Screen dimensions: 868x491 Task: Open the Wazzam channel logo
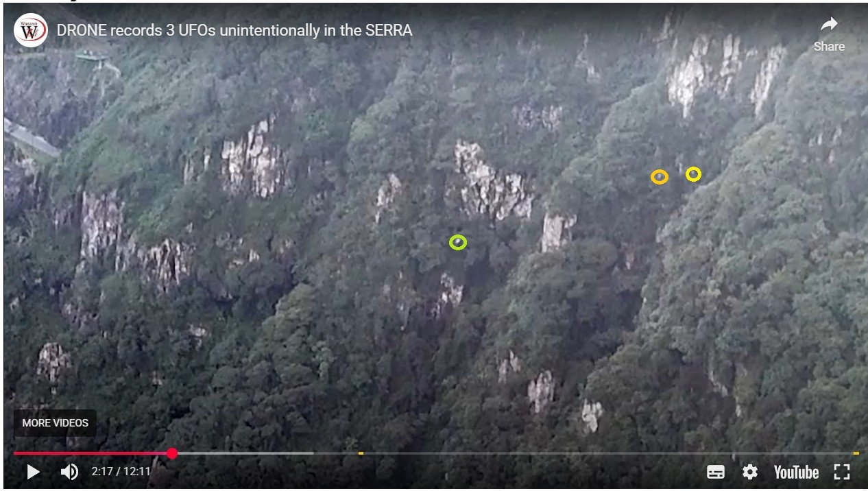click(x=31, y=30)
